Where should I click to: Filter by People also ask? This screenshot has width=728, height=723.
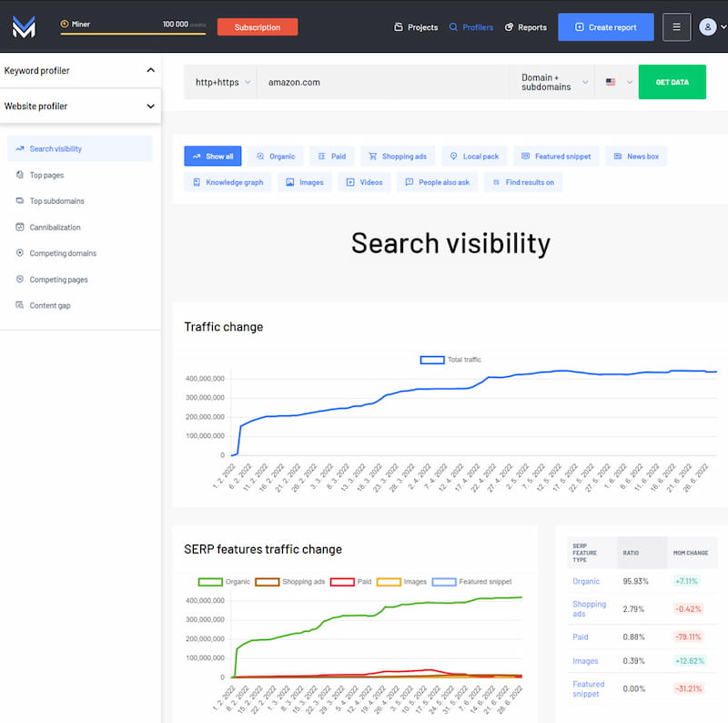(437, 182)
